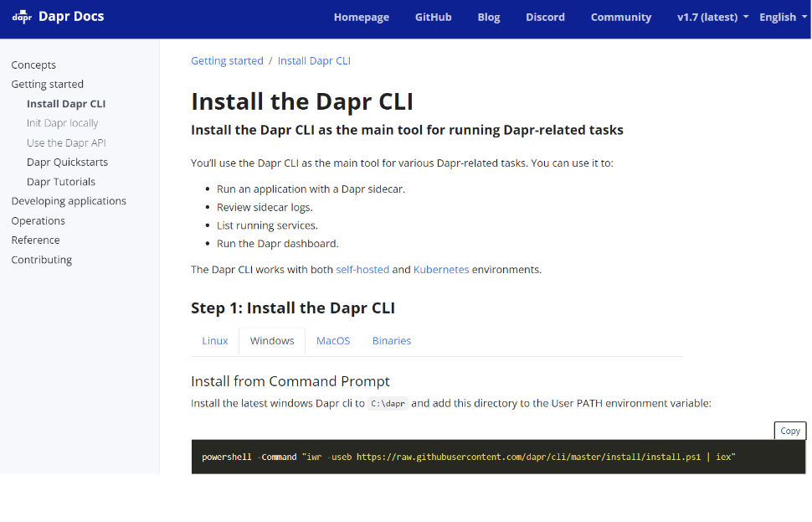Screen dimensions: 812x522
Task: Click the powershell command code block
Action: pyautogui.click(x=498, y=457)
